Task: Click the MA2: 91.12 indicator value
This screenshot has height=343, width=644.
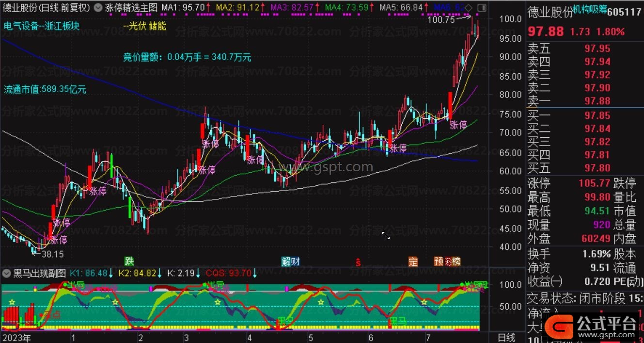Action: point(237,8)
